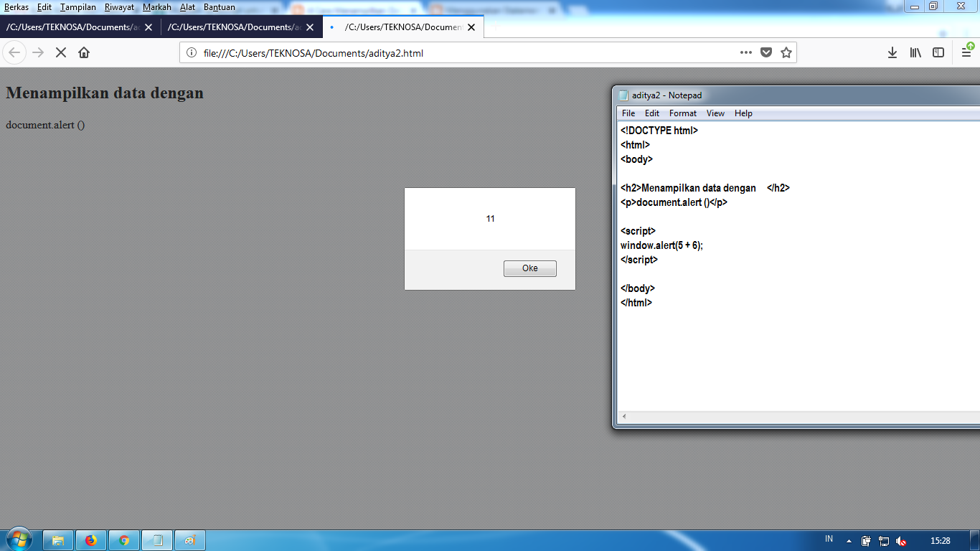Click the Menampilkan data dengan page heading
This screenshot has height=551, width=980.
[105, 93]
